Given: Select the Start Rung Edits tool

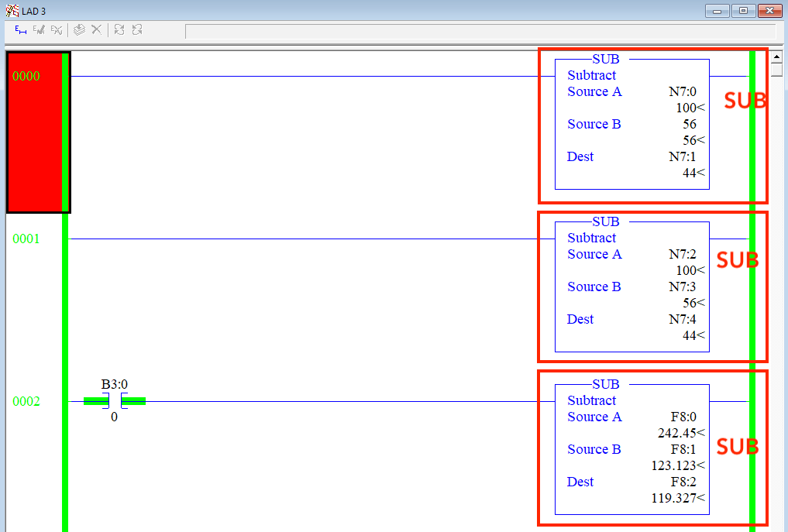Looking at the screenshot, I should (x=18, y=29).
